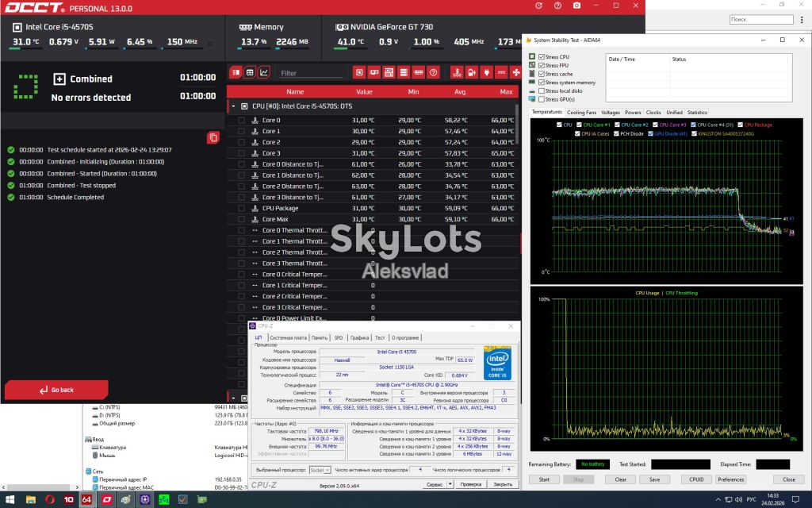Copy the OCCT test log with red copy icon
The image size is (812, 508).
pos(213,137)
